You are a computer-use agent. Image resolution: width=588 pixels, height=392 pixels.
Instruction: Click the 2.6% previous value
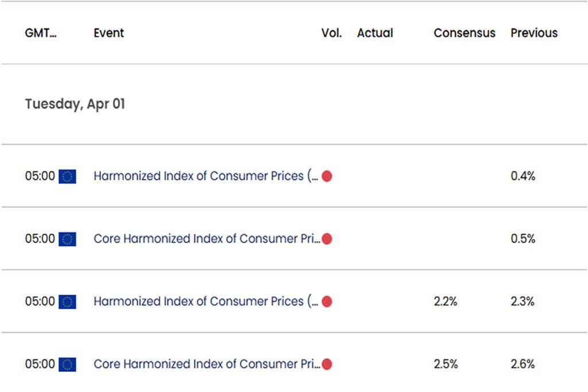click(x=523, y=364)
